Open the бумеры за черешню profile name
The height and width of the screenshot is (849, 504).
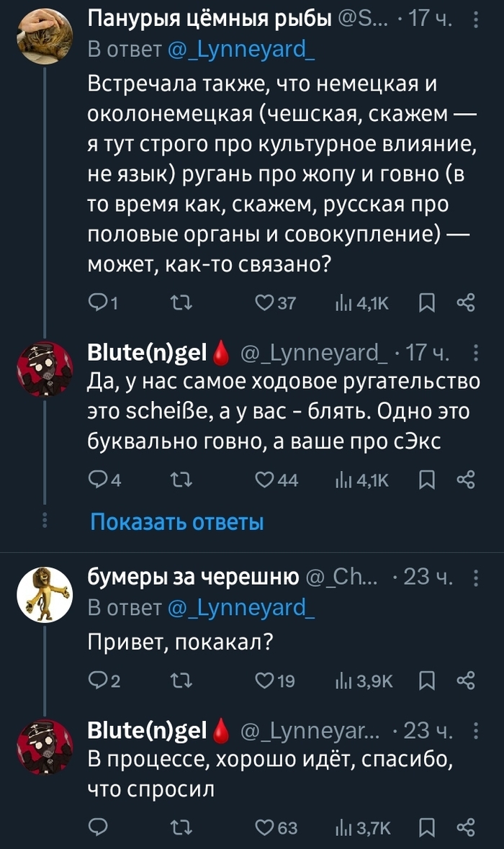pyautogui.click(x=193, y=576)
